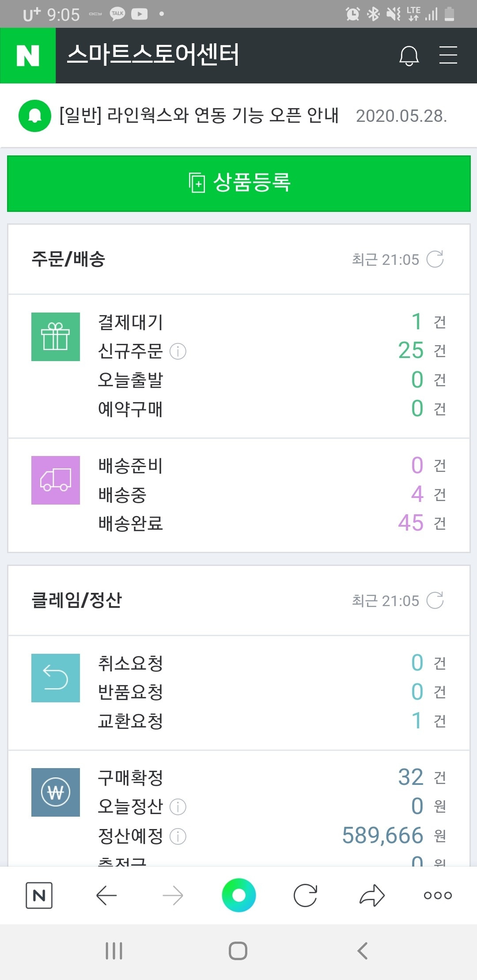Show info tooltip for 정산예정
477x980 pixels.
(178, 836)
